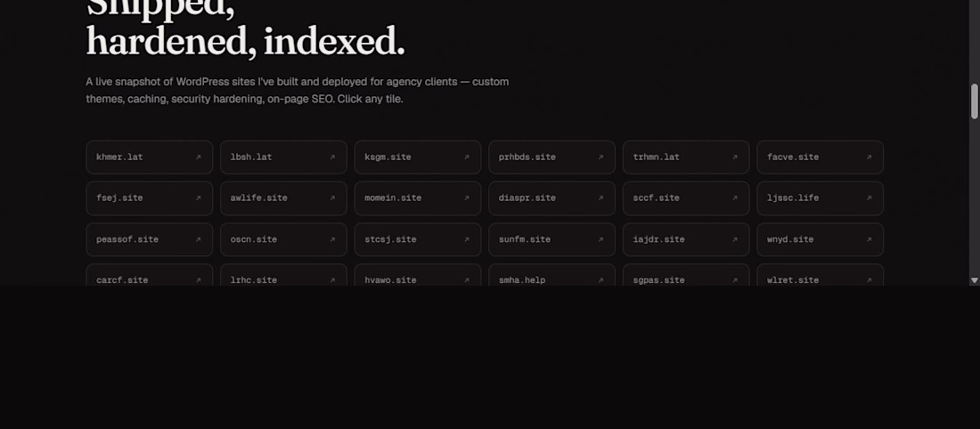
Task: Open the sccf.site link
Action: tap(686, 198)
